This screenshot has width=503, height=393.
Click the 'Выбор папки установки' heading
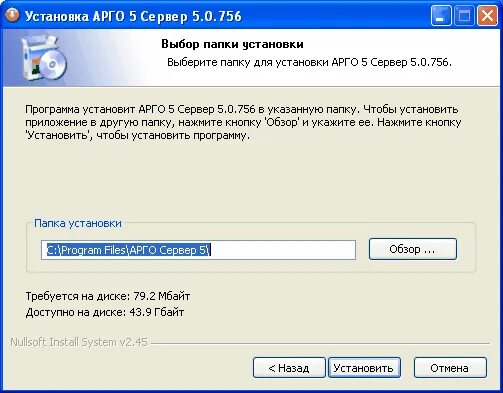click(x=232, y=44)
